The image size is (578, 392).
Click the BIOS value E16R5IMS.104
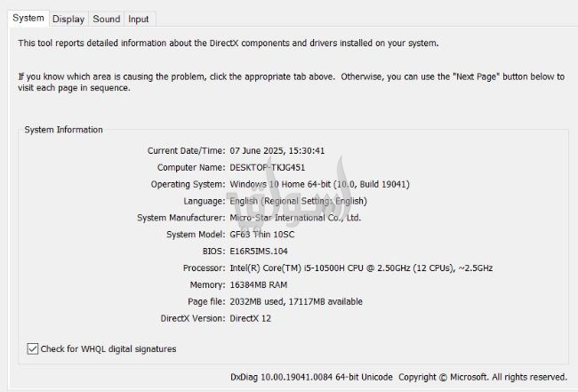pos(259,252)
